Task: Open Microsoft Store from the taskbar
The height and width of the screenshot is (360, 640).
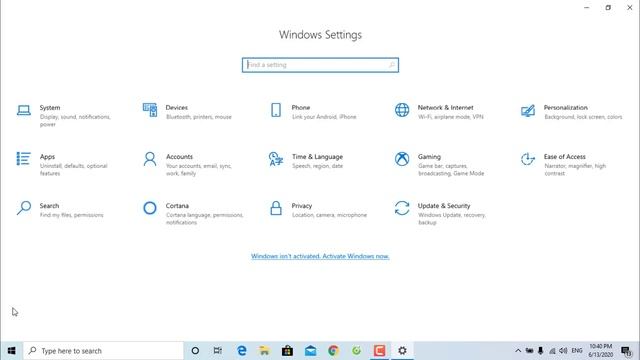Action: pos(287,351)
